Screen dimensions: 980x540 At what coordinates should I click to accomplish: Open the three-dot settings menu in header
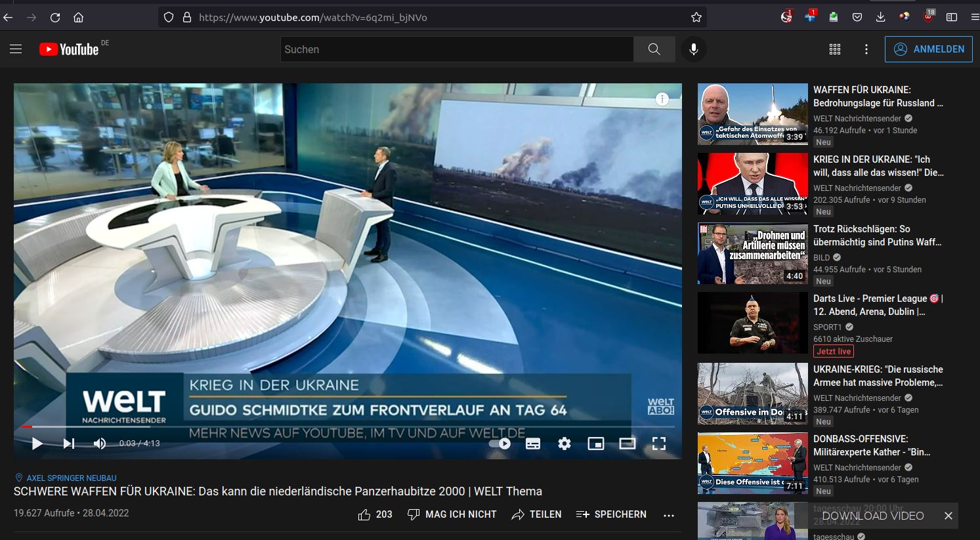[866, 49]
